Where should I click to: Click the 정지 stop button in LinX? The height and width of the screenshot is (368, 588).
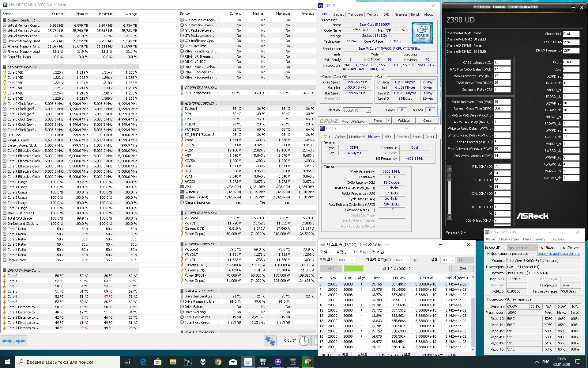point(462,268)
